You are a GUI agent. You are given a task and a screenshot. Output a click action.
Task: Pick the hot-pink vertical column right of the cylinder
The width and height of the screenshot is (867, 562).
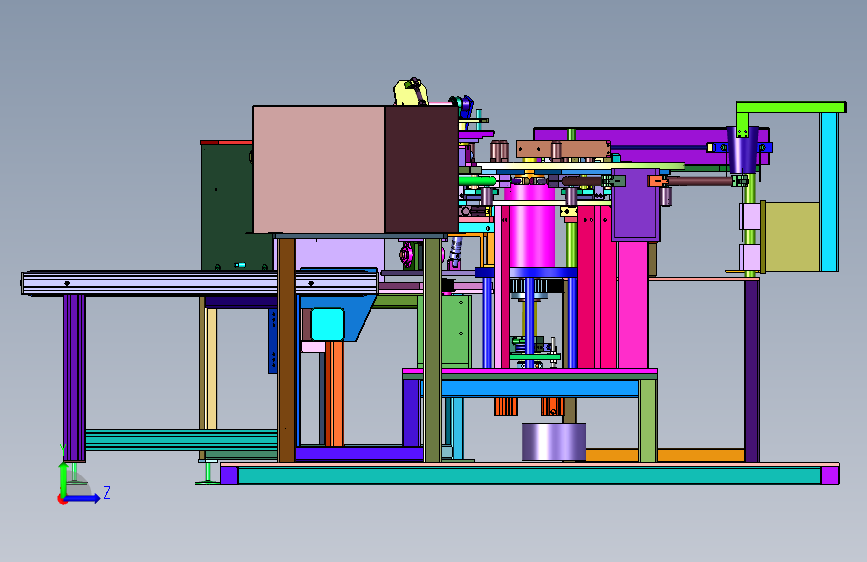point(633,305)
